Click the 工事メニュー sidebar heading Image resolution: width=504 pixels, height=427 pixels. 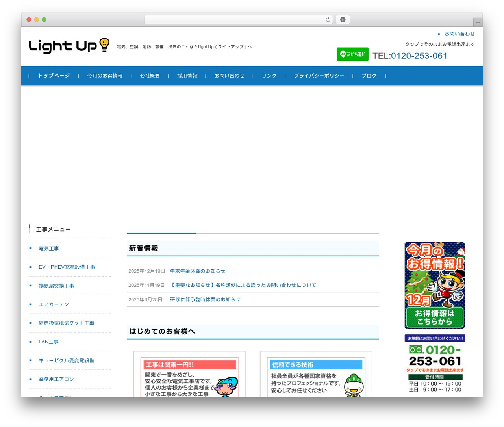pos(53,229)
